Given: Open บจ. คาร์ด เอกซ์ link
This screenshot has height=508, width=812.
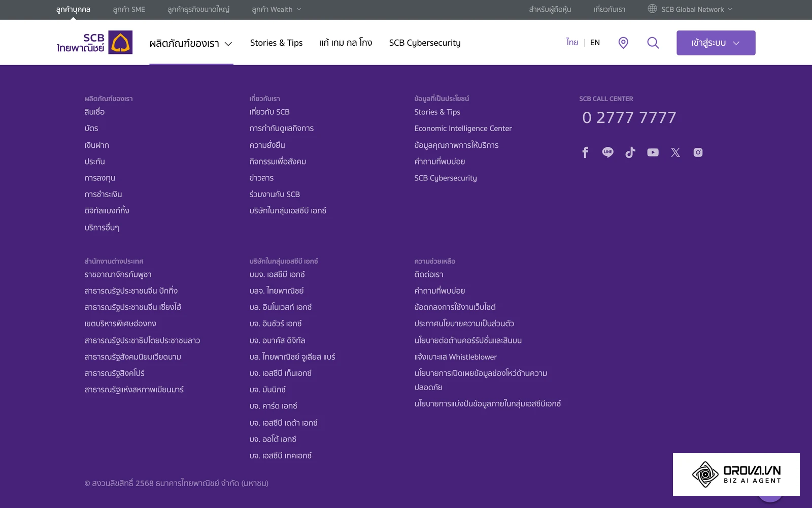Looking at the screenshot, I should click(x=273, y=406).
